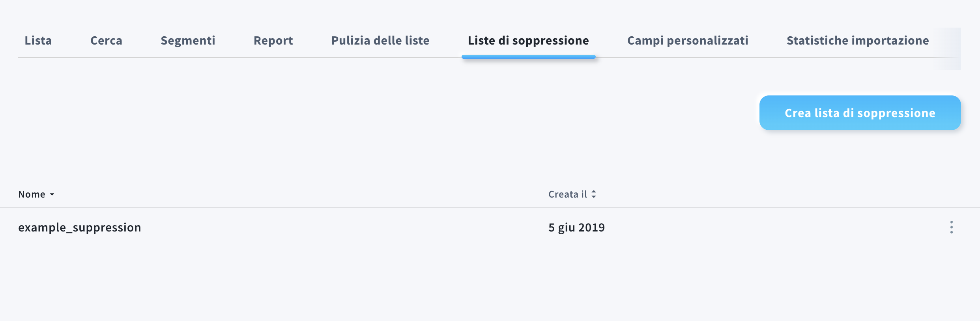Go to the Segmenti tab
The image size is (980, 321).
pos(188,41)
